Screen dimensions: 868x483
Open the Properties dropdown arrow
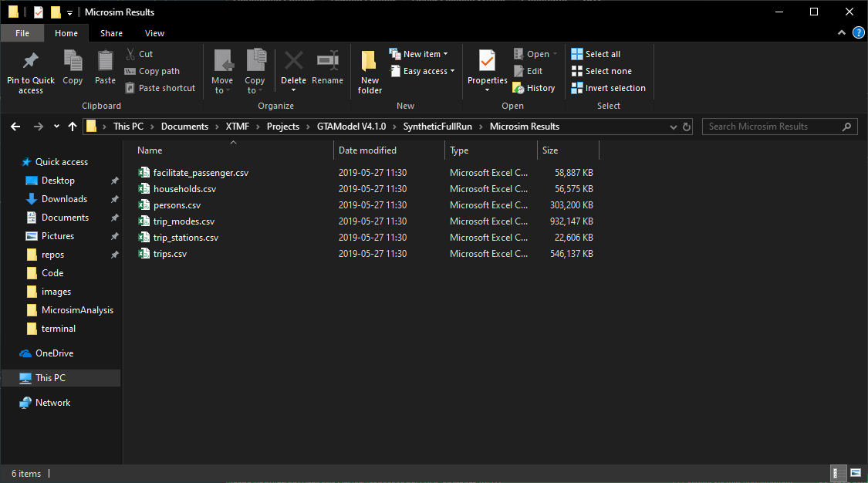click(x=487, y=90)
